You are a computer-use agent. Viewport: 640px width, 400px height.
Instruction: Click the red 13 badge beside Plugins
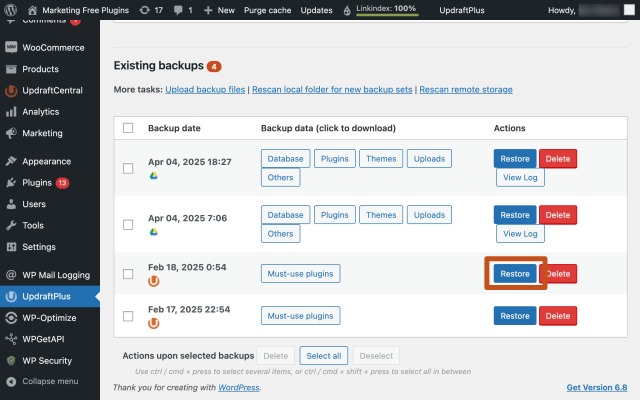click(62, 183)
